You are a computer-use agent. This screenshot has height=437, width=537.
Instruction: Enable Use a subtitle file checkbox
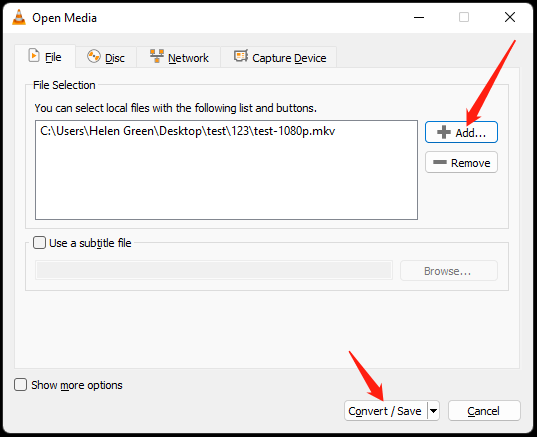[39, 243]
